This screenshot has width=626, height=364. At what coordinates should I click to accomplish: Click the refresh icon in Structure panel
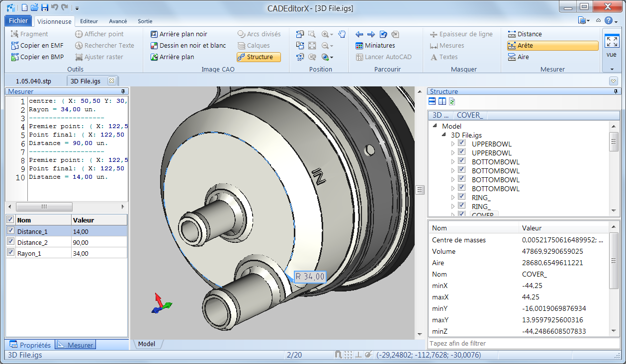coord(452,102)
